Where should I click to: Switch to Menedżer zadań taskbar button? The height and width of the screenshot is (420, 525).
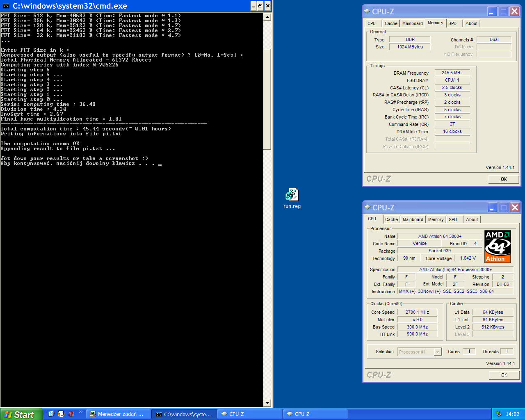coord(118,414)
